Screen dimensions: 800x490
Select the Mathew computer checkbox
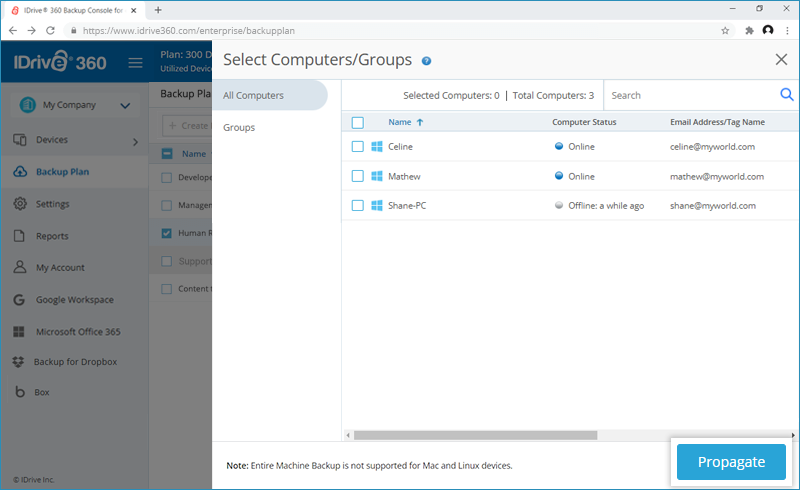pyautogui.click(x=358, y=176)
